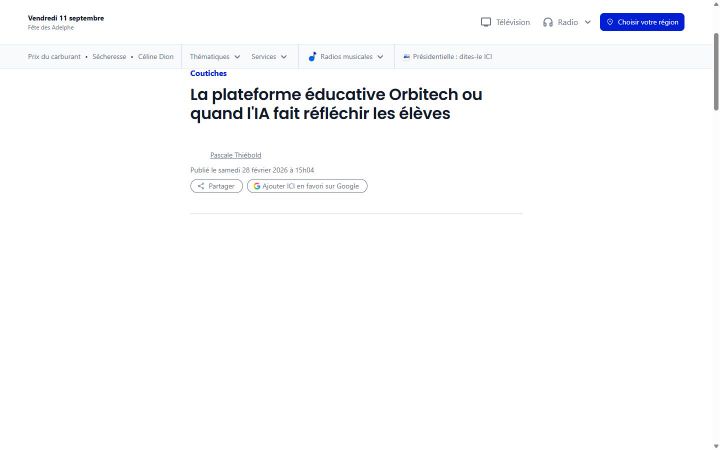Screen dimensions: 720x450
Task: Open the Coutiches category link
Action: 208,73
